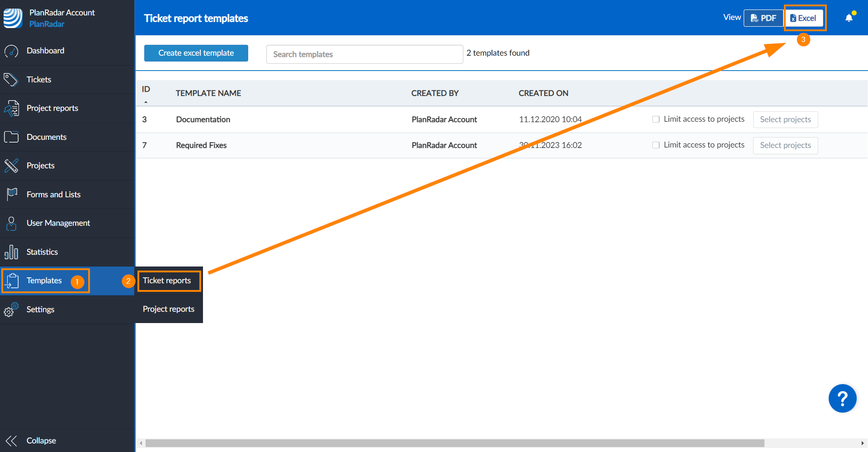Open User Management
Image resolution: width=868 pixels, height=452 pixels.
[58, 223]
